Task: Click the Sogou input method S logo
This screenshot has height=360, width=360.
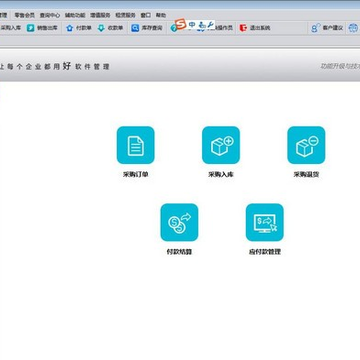Action: tap(180, 24)
